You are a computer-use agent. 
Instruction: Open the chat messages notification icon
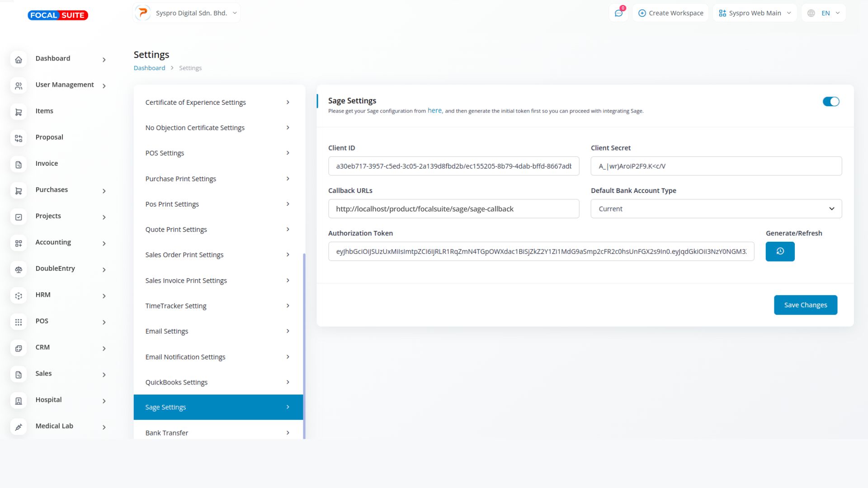point(618,13)
